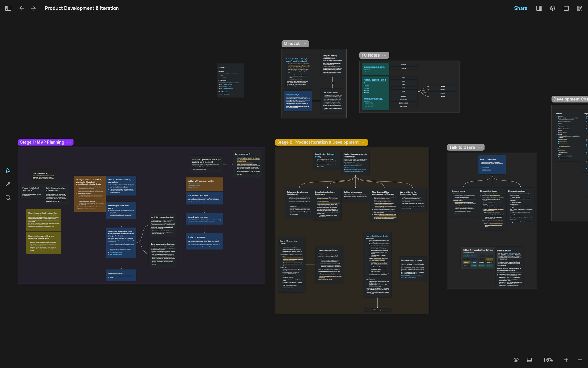Go forward with the right arrow
The width and height of the screenshot is (588, 368).
pos(33,8)
